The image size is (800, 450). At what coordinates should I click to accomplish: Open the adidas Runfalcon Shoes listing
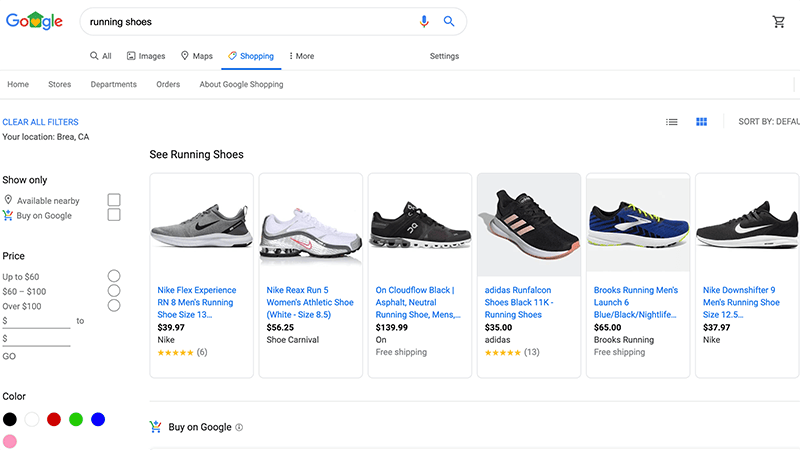[519, 302]
